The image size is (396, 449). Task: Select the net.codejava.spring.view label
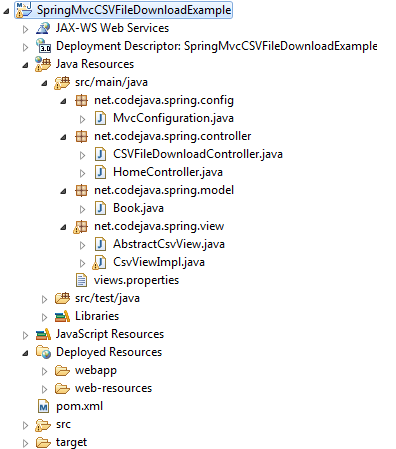(x=159, y=226)
